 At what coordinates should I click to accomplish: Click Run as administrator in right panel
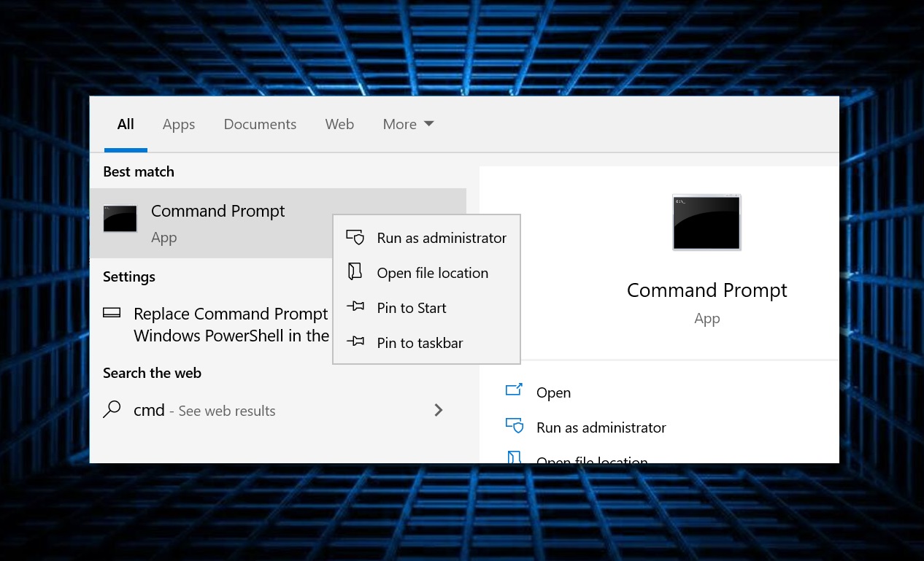click(x=601, y=427)
